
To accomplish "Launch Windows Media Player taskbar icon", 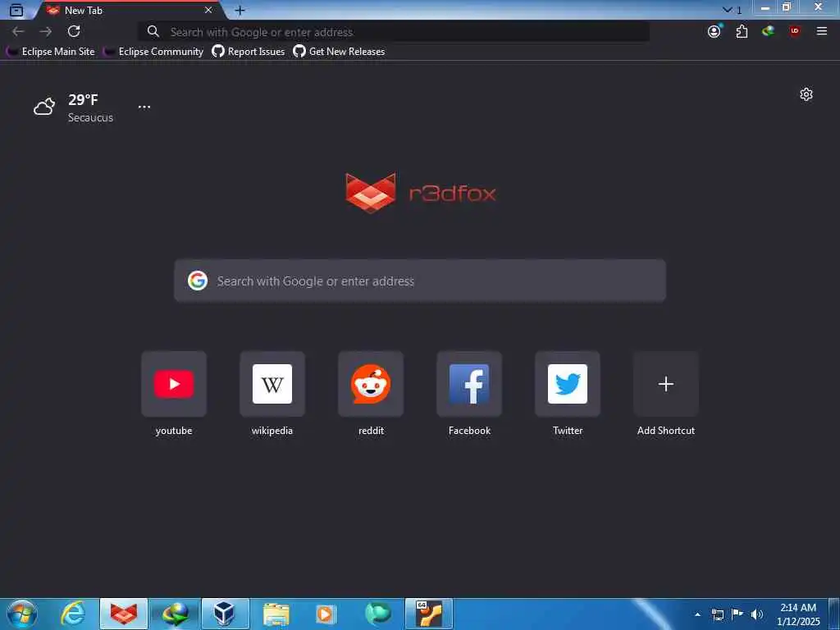I will [x=326, y=614].
